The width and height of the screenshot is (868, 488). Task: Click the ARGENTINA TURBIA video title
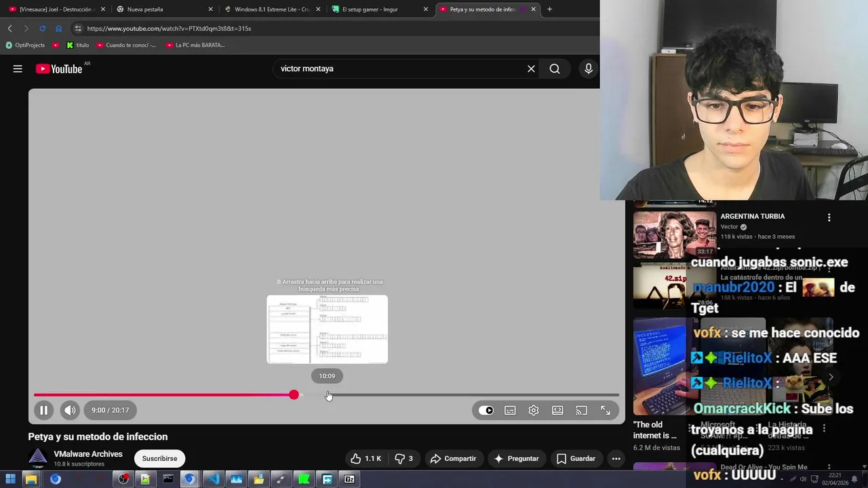[753, 216]
